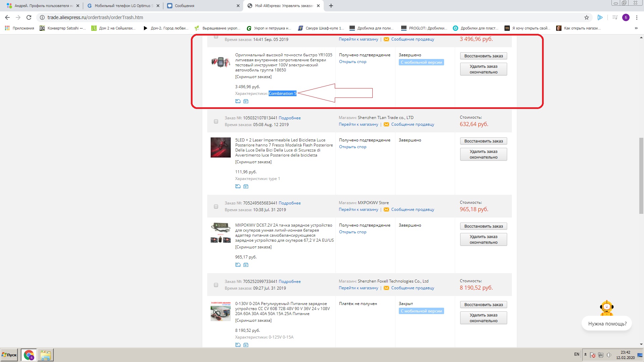Open the Пуск start menu
Image resolution: width=644 pixels, height=362 pixels.
pos(9,355)
